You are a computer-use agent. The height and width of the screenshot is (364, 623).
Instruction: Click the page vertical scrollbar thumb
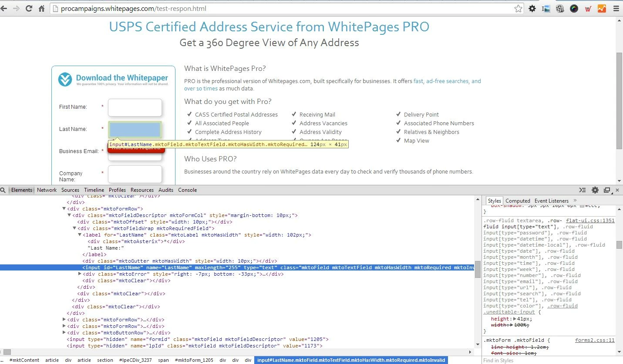[x=620, y=100]
